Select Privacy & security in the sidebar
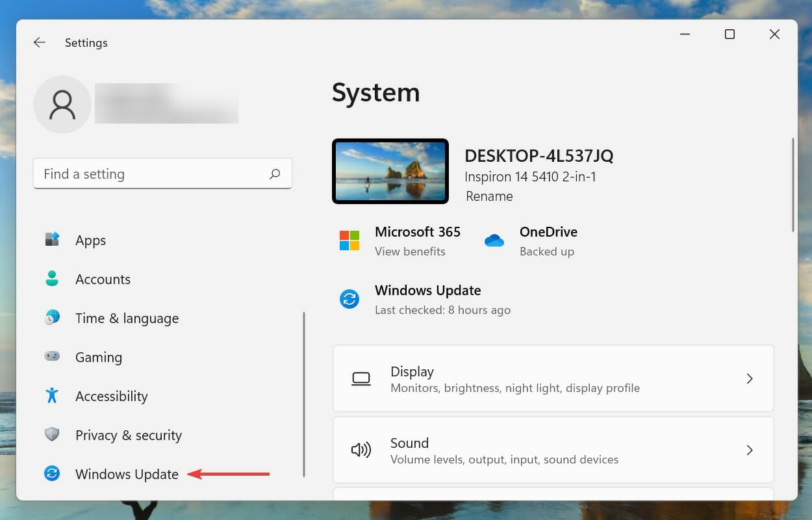 pyautogui.click(x=128, y=435)
